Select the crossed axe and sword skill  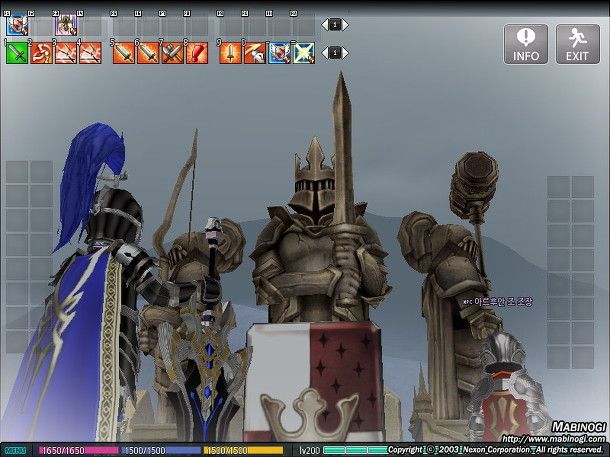(173, 53)
